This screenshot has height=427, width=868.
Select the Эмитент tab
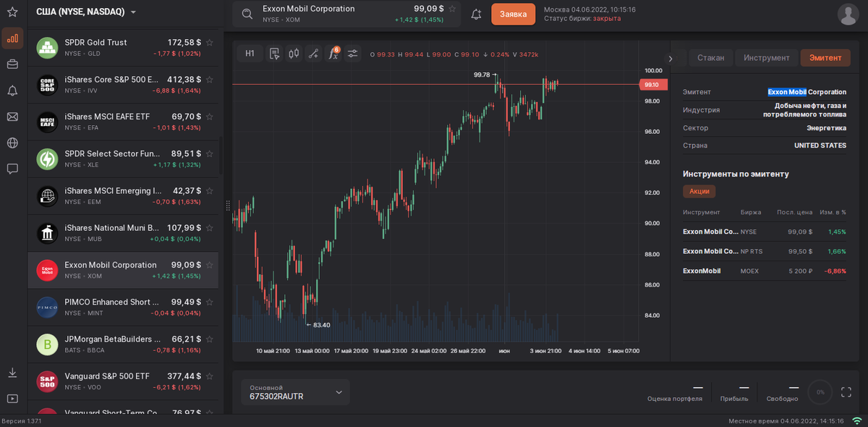[825, 58]
